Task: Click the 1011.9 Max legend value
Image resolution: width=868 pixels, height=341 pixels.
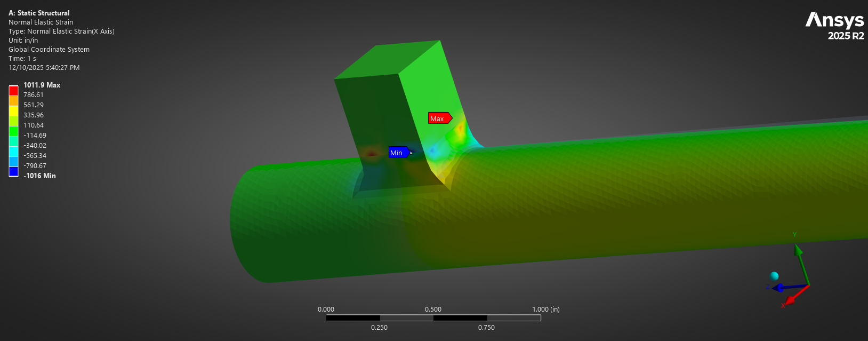Action: pyautogui.click(x=42, y=85)
